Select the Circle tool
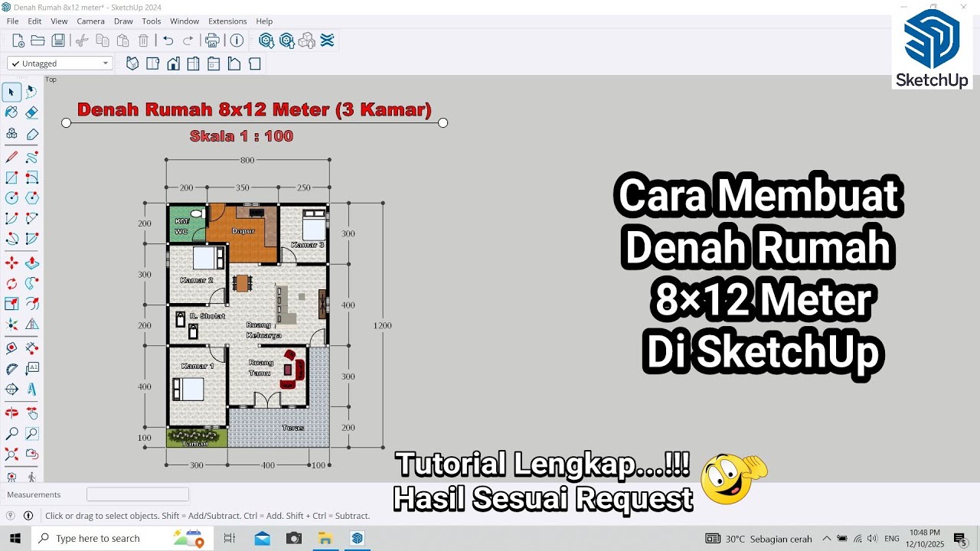980x551 pixels. (11, 198)
